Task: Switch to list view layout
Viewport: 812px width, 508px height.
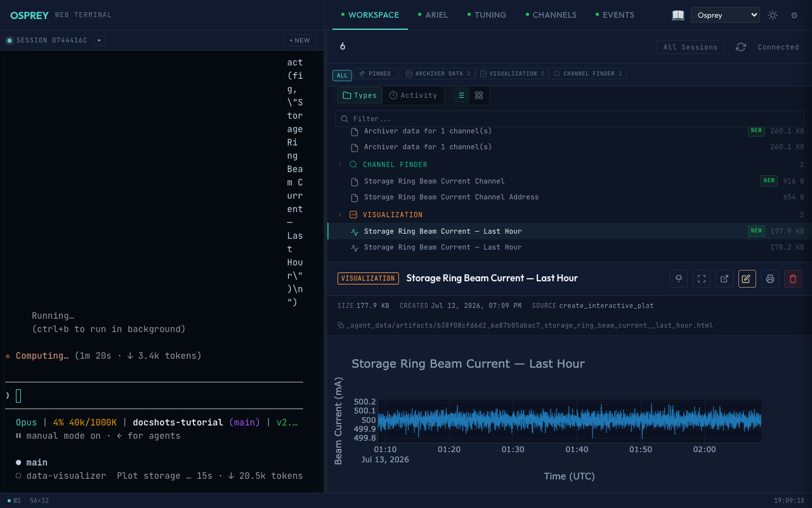Action: click(x=461, y=95)
